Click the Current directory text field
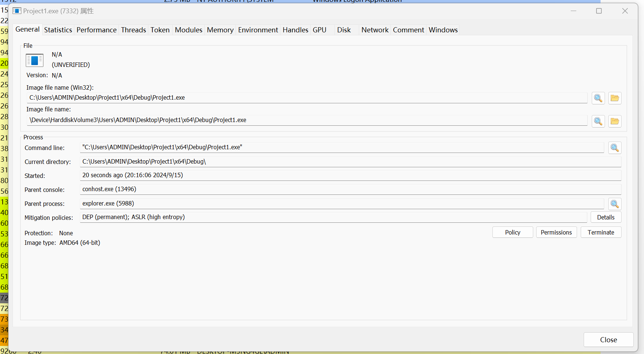The image size is (644, 354). [x=350, y=162]
